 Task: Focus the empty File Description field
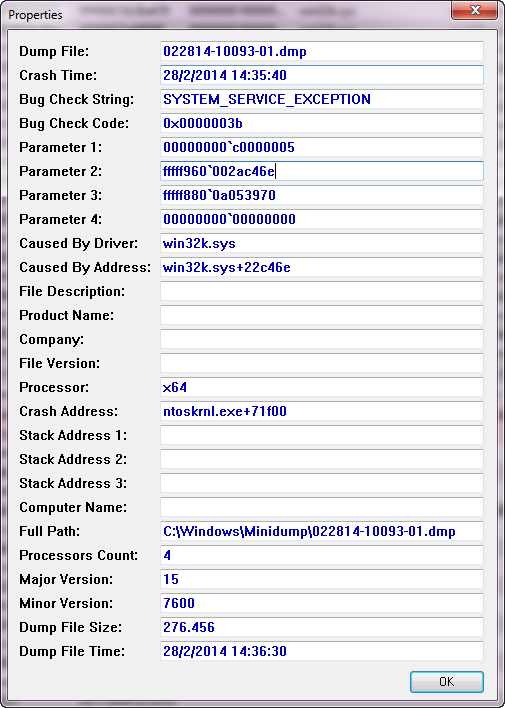pos(322,291)
